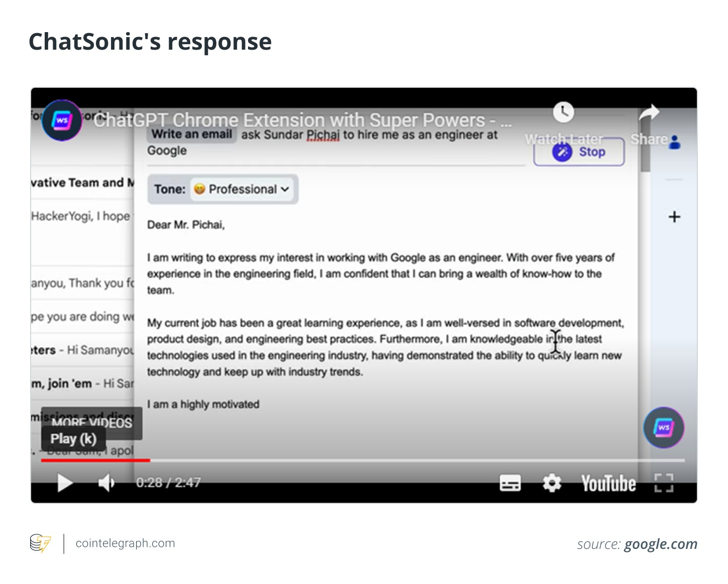The image size is (728, 584).
Task: Click the MORE VIDEOS label
Action: pos(92,423)
